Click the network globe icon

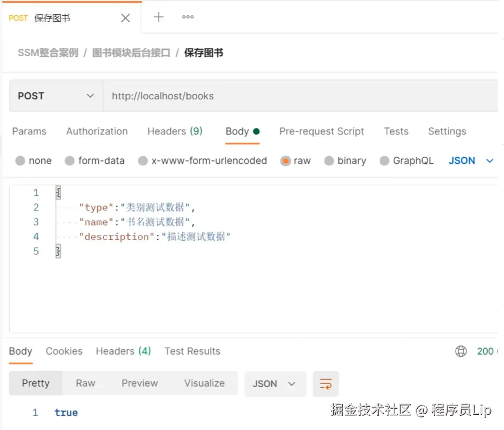click(x=461, y=351)
